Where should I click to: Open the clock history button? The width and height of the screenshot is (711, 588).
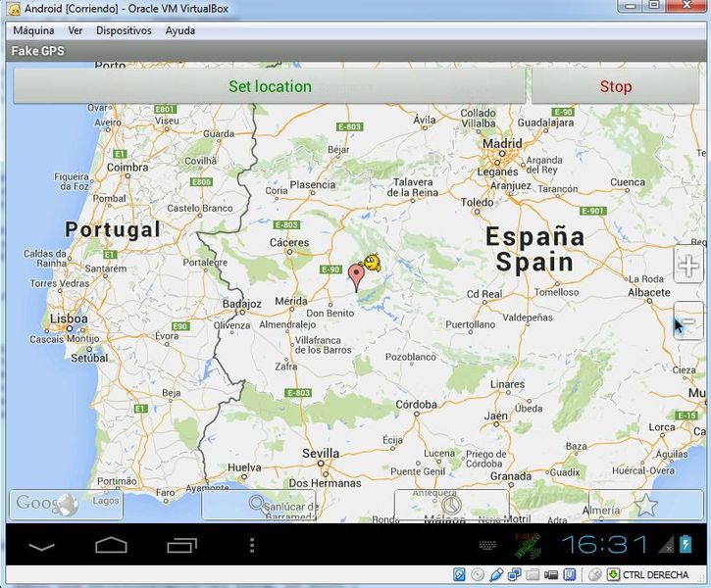click(x=451, y=504)
